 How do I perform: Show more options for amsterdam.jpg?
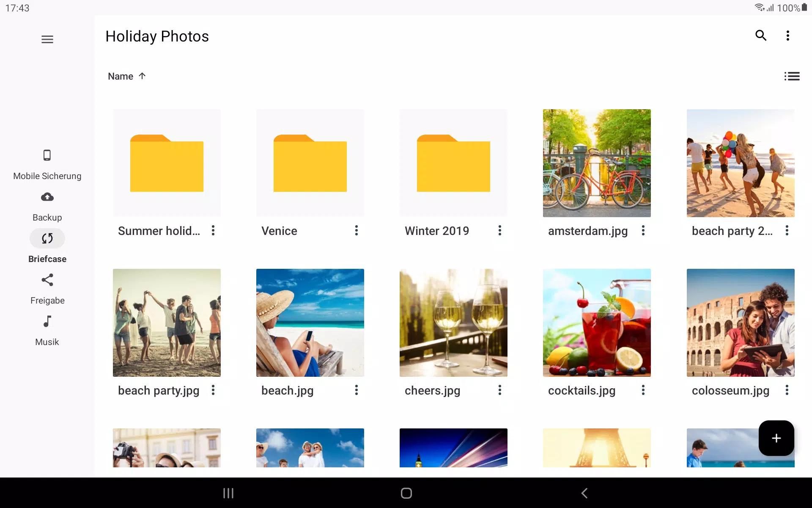[643, 230]
